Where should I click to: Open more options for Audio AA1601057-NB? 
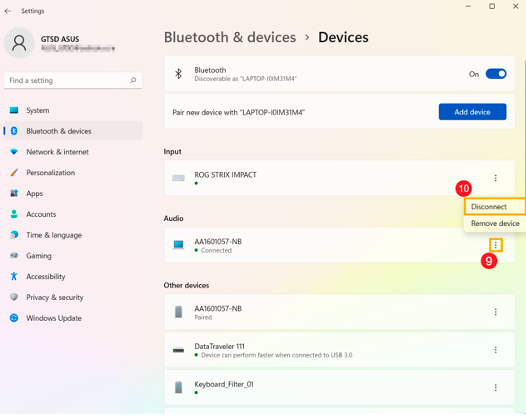coord(495,245)
